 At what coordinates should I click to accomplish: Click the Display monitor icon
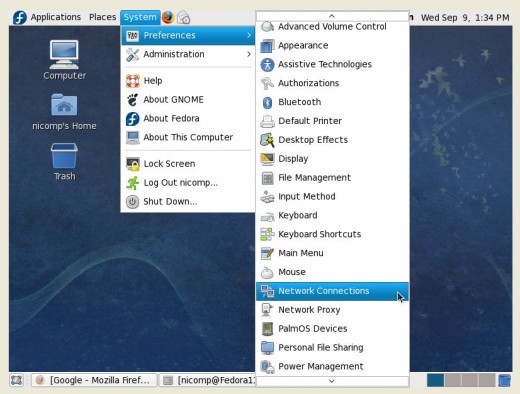point(267,159)
